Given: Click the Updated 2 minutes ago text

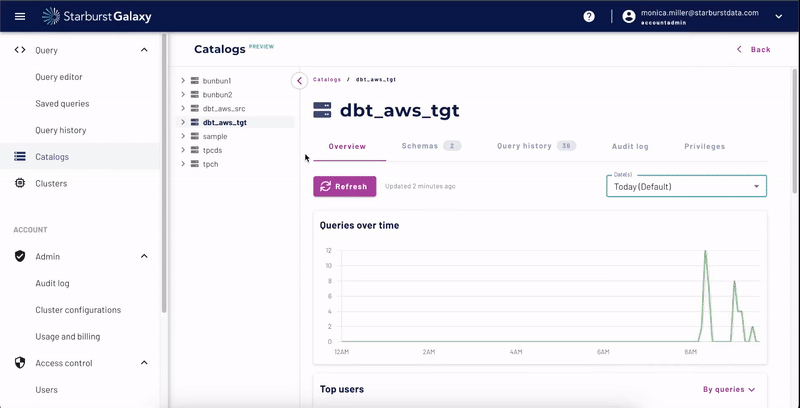Looking at the screenshot, I should [420, 186].
